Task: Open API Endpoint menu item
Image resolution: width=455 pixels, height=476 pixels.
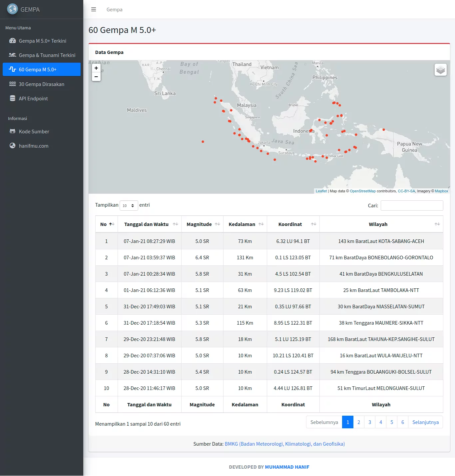Action: pos(42,98)
